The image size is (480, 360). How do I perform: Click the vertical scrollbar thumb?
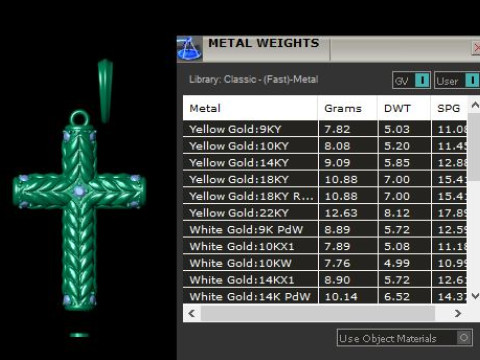pos(475,147)
